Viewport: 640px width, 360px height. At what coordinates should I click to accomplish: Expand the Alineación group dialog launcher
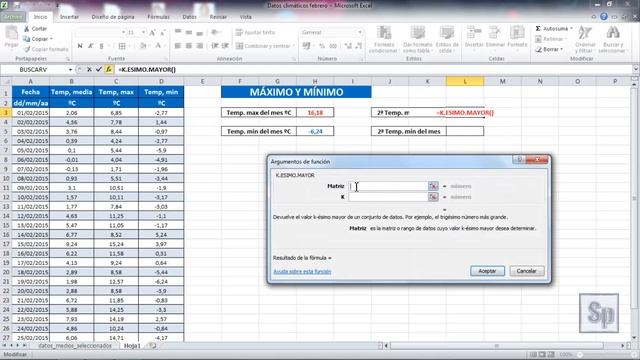293,59
